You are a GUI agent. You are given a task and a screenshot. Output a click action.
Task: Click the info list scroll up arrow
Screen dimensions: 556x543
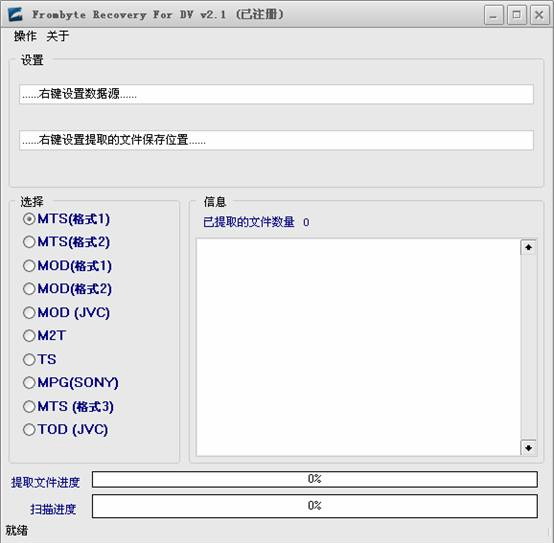tap(528, 247)
